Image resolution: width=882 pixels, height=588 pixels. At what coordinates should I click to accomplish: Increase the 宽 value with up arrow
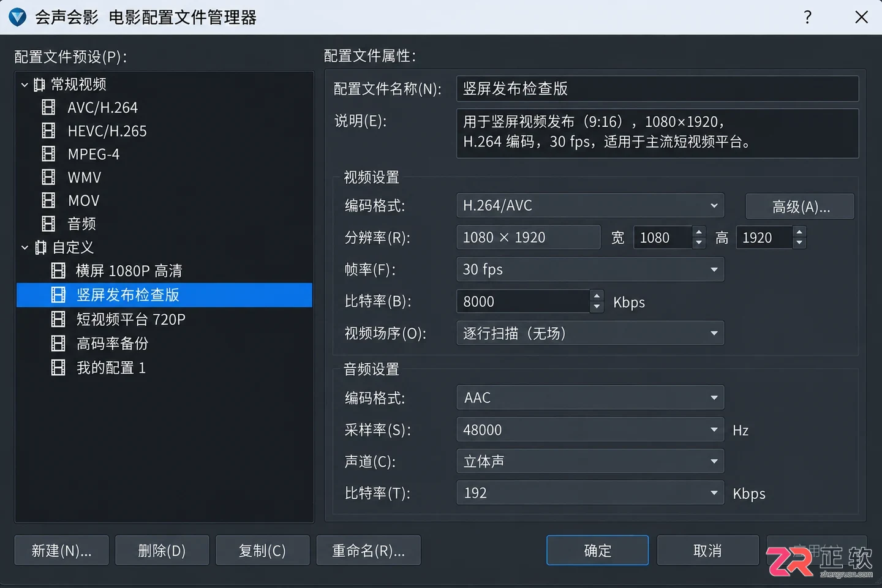(x=699, y=232)
